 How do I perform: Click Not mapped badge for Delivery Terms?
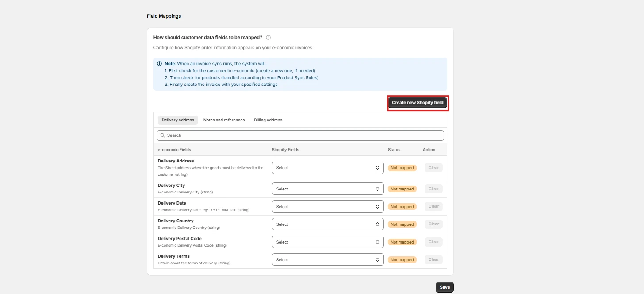click(x=402, y=260)
